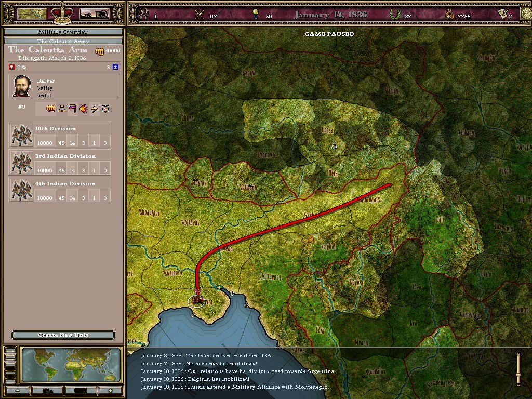Select the explosion fire attack icon
532x399 pixels.
click(84, 109)
